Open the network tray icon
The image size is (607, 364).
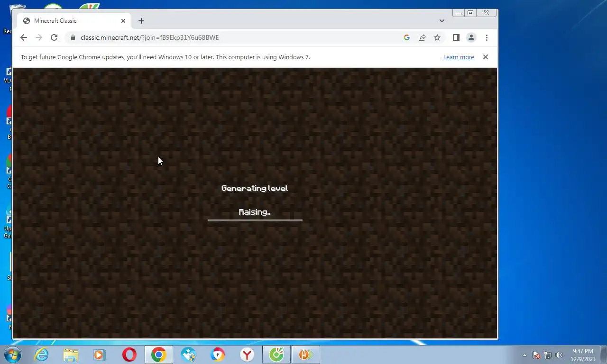click(548, 355)
